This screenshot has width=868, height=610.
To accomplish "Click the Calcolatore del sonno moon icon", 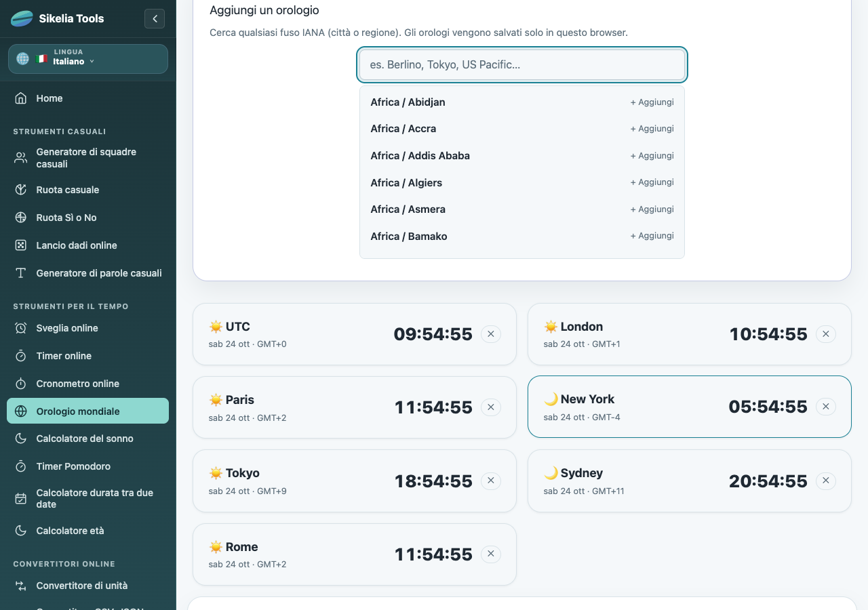I will [x=21, y=439].
